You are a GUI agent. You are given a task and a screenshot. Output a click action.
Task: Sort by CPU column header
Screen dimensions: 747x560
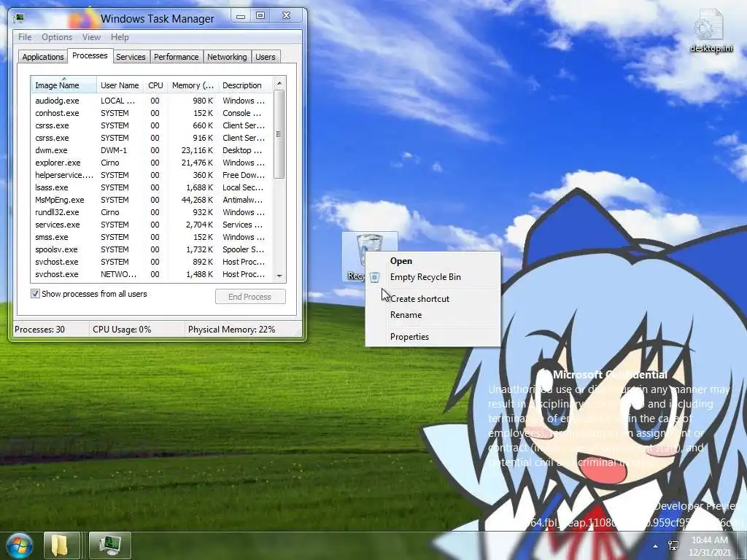(155, 85)
